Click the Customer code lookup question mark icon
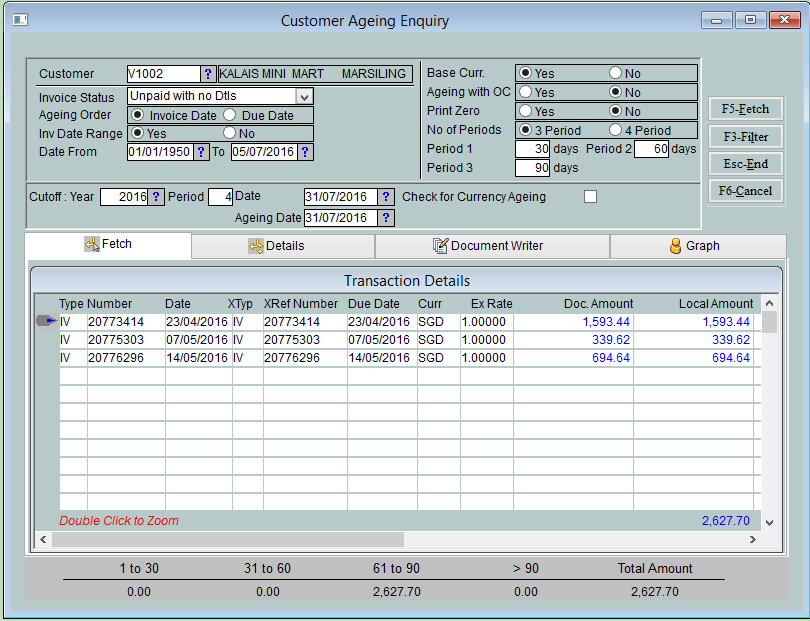Viewport: 810px width, 621px height. (x=208, y=74)
